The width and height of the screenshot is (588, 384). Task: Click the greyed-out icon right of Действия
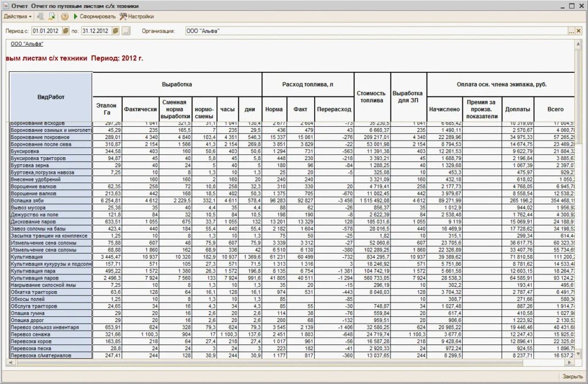pos(41,17)
